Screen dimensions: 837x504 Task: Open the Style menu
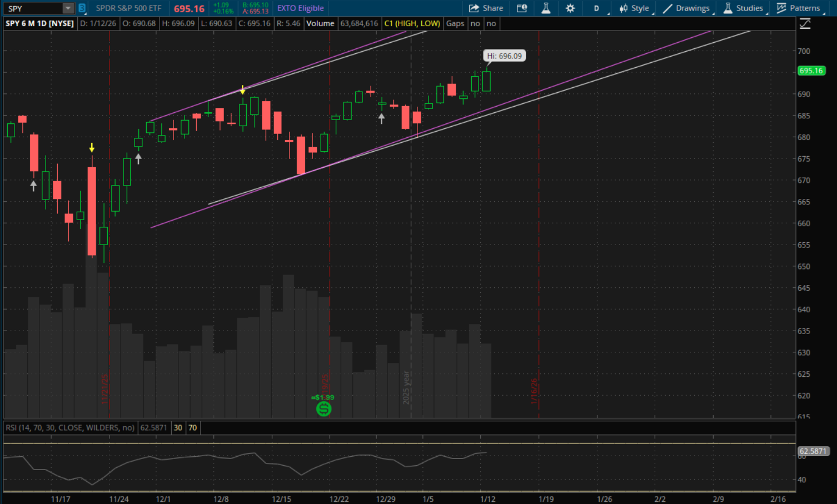(x=635, y=8)
